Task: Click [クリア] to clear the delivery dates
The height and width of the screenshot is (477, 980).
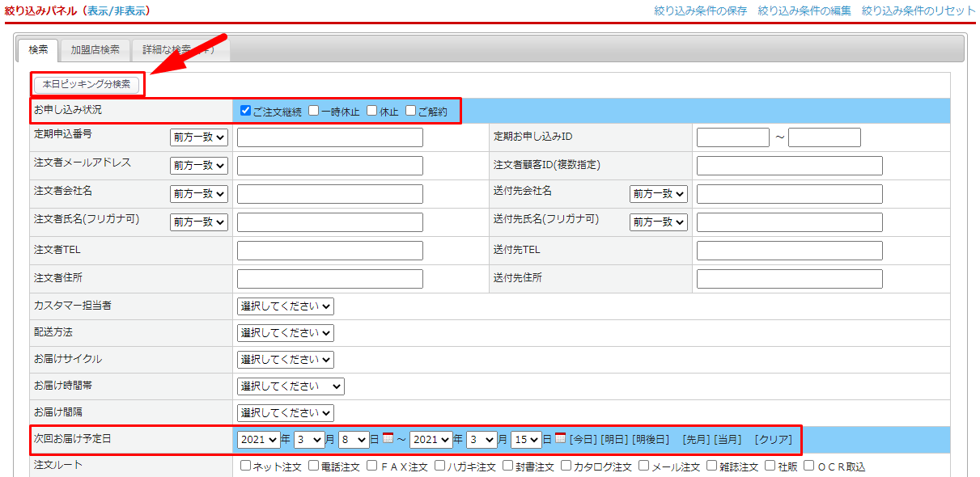Action: [773, 440]
